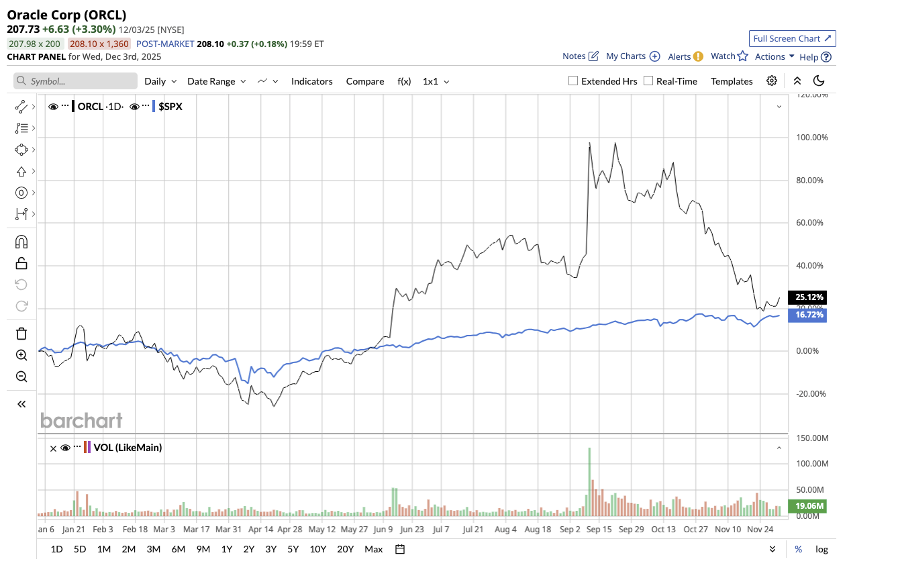
Task: Enable the Extended Hrs checkbox
Action: 573,81
